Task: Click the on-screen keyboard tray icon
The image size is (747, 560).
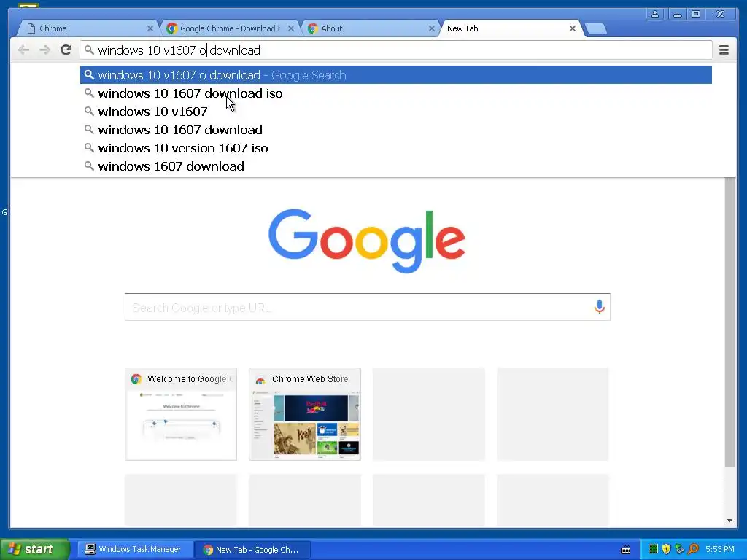Action: [x=626, y=550]
